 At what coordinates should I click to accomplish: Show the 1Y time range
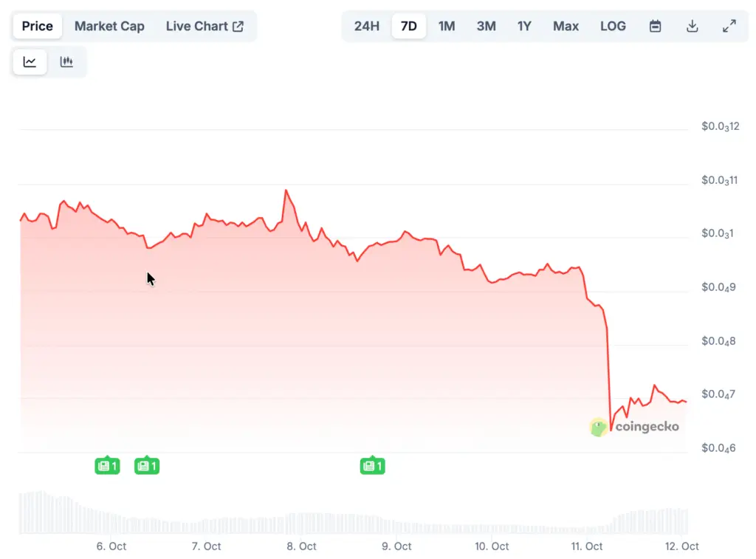(524, 27)
